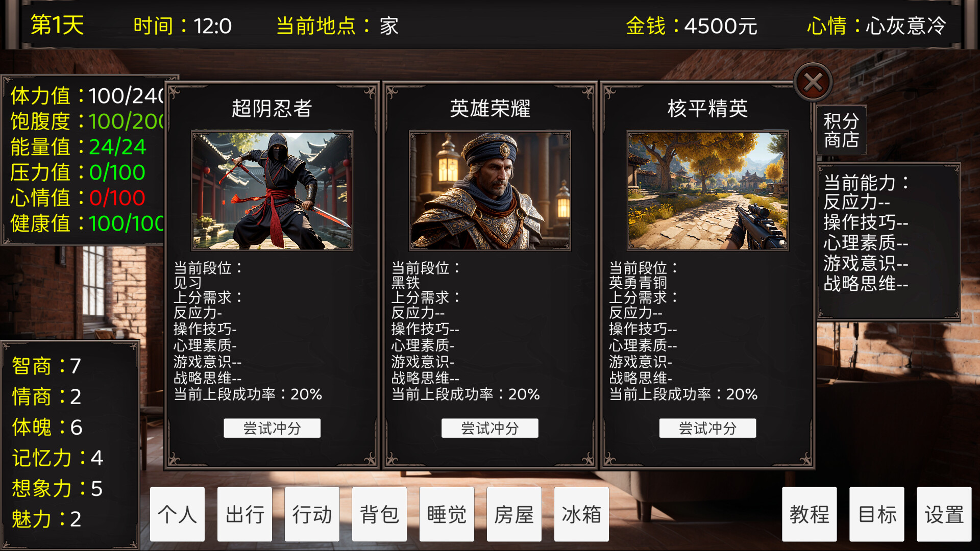Click the 当前能力 ability panel
980x551 pixels.
click(889, 242)
